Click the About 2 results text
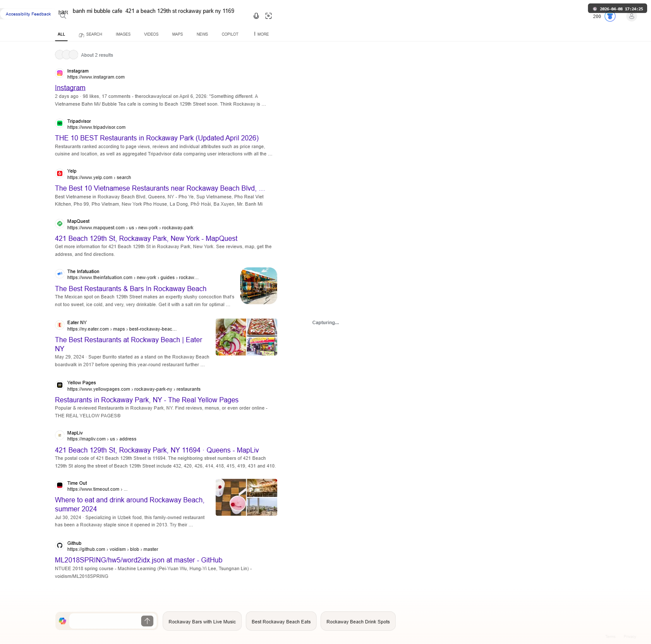The width and height of the screenshot is (651, 644). coord(97,55)
